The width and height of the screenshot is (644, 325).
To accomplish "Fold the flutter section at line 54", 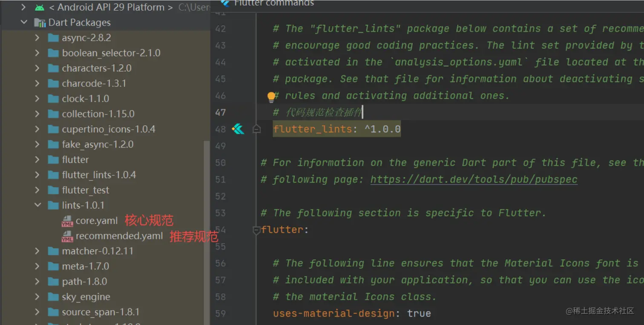I will [256, 231].
